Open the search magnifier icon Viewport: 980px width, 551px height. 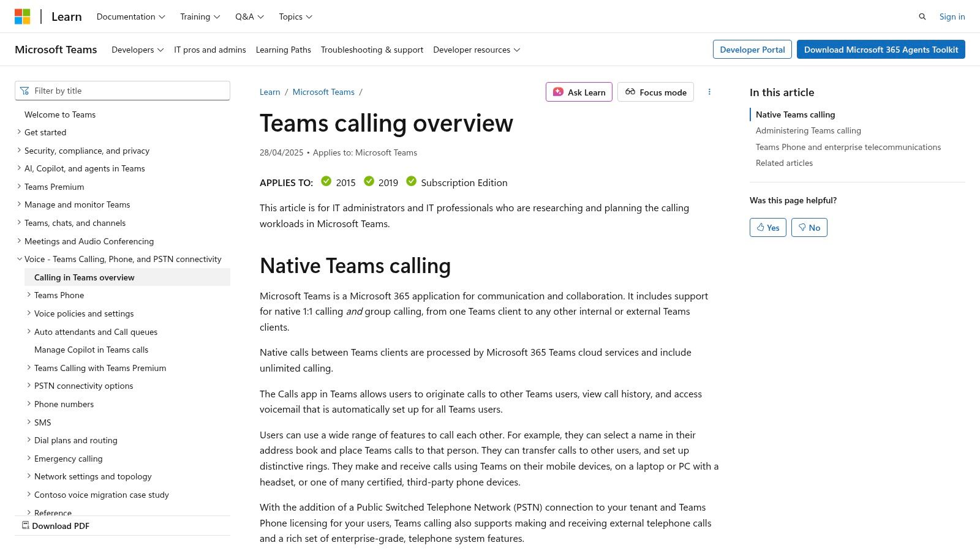tap(922, 17)
